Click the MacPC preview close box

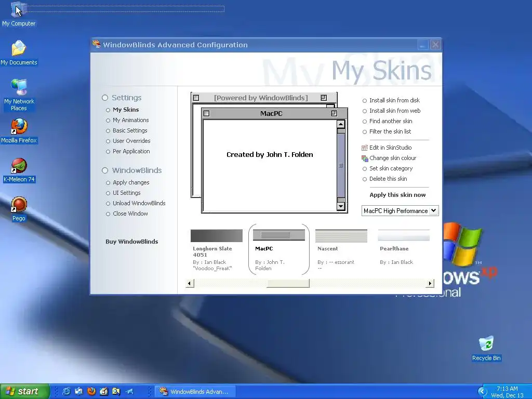(x=206, y=113)
